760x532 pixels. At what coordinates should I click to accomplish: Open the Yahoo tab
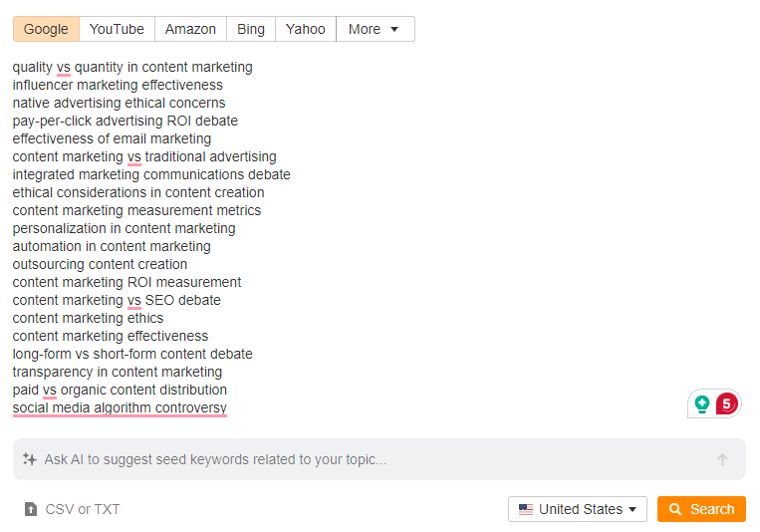tap(305, 29)
